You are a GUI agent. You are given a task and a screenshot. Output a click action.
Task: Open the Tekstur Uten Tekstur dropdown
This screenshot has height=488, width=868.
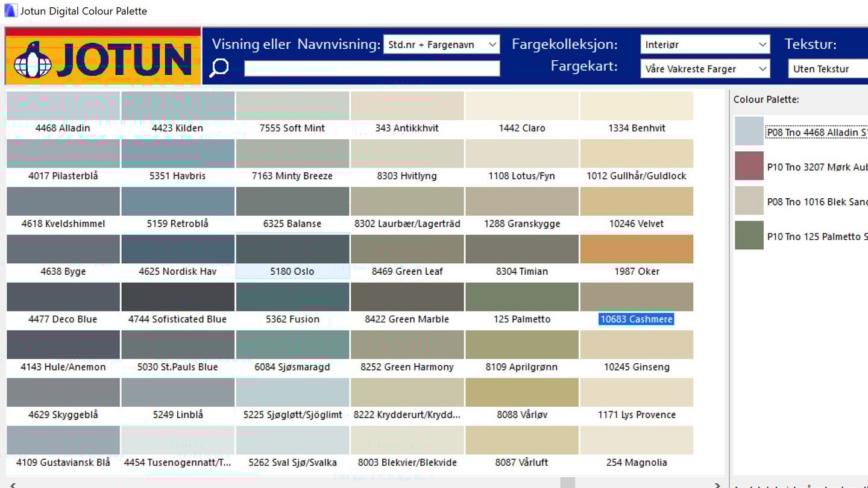tap(827, 69)
